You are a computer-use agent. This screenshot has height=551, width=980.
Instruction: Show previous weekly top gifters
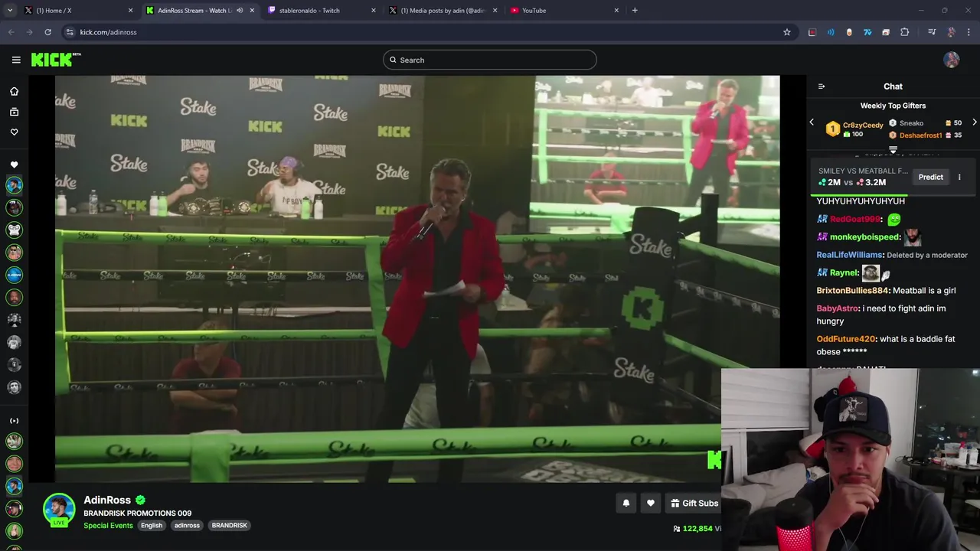pyautogui.click(x=812, y=122)
